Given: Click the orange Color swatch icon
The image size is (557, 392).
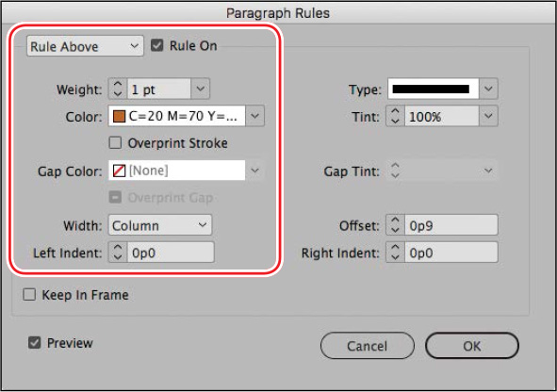Looking at the screenshot, I should (x=119, y=116).
